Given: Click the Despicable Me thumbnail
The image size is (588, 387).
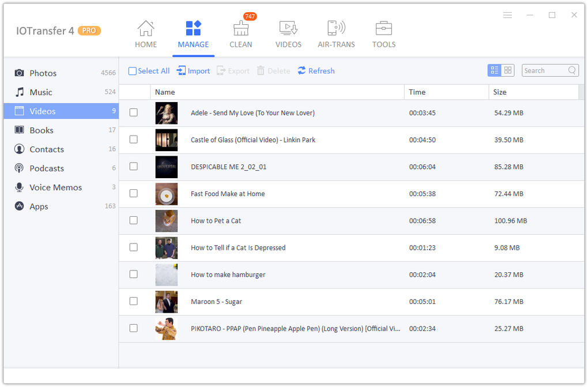Looking at the screenshot, I should tap(167, 167).
